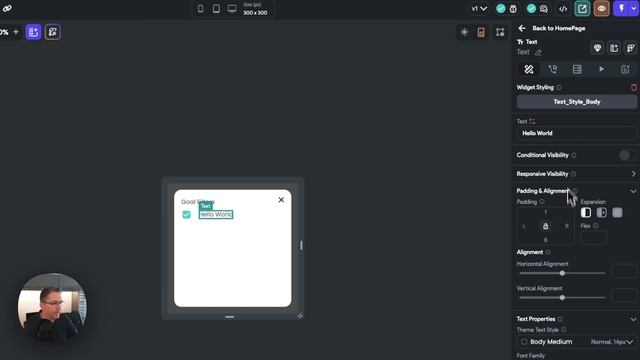Screen dimensions: 640x360
Task: Expand Responsive Visibility section
Action: 633,174
